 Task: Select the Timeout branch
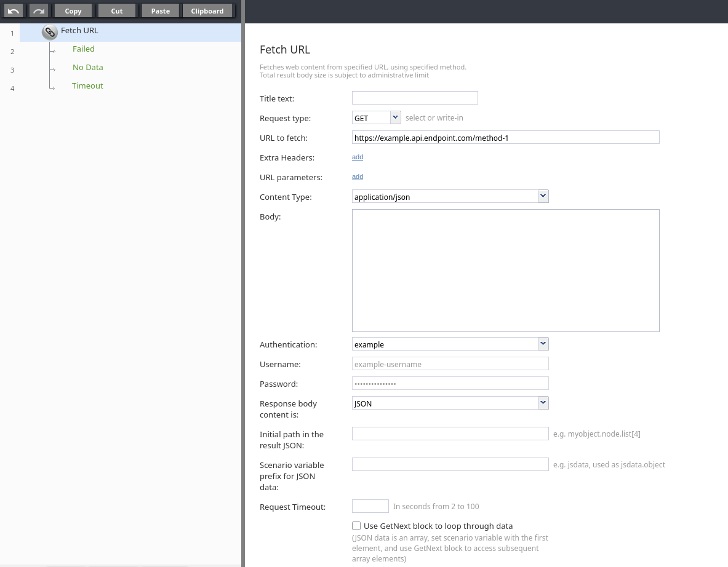(x=87, y=85)
